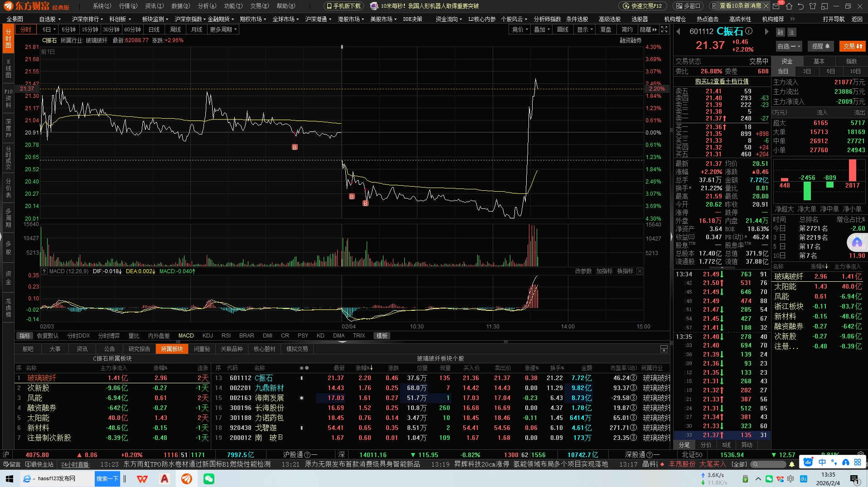
Task: Switch to 60分钟 chart period
Action: 132,29
